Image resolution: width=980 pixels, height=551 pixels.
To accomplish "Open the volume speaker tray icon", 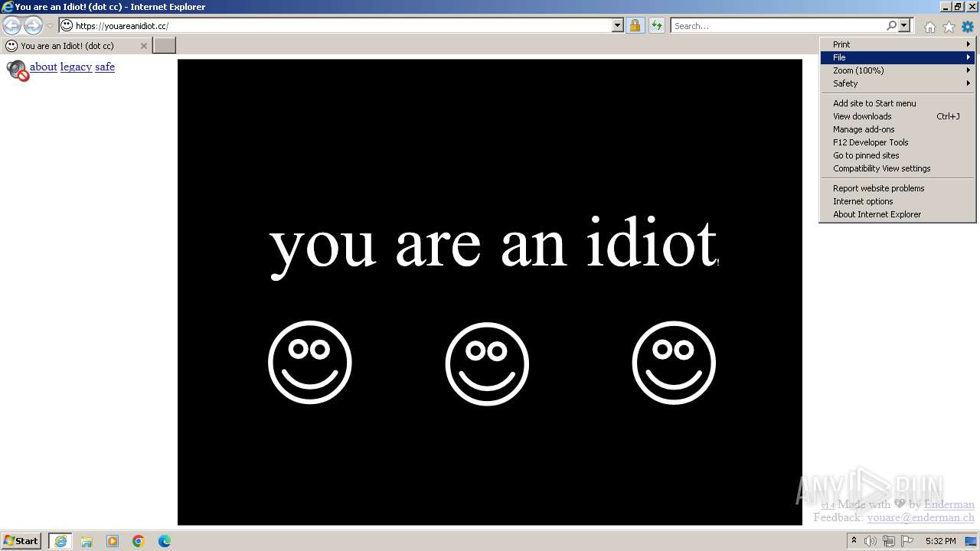I will tap(871, 541).
